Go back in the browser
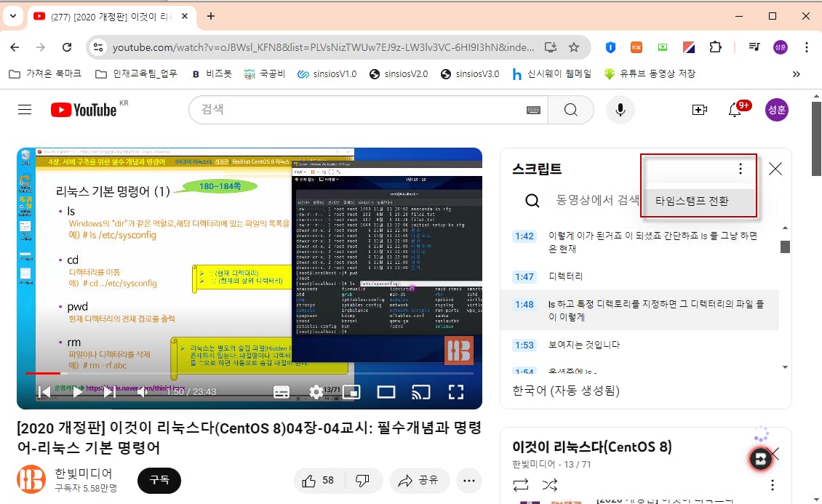 click(15, 47)
